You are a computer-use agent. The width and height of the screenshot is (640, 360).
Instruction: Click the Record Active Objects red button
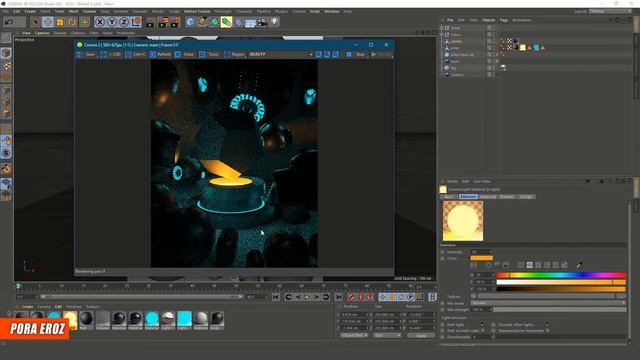point(351,297)
